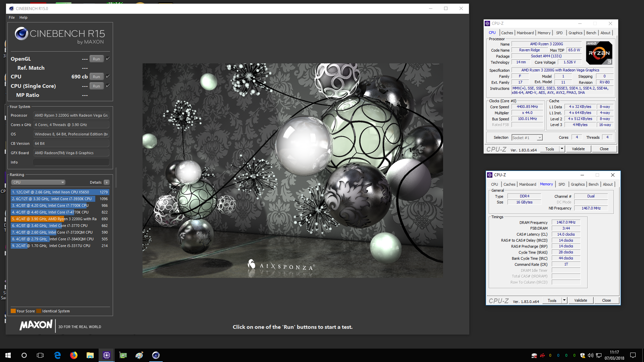The width and height of the screenshot is (644, 362).
Task: Click Validate in upper CPU-Z window
Action: click(x=578, y=149)
